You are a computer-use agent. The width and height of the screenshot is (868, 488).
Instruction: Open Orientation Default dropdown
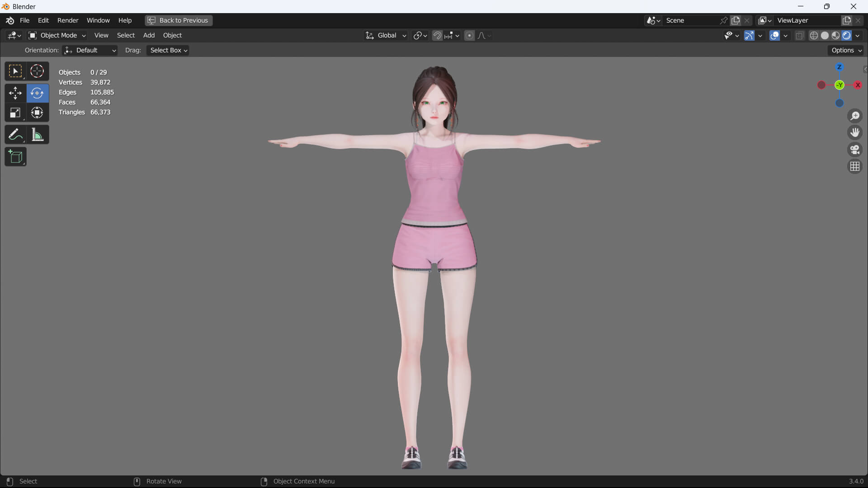pos(90,50)
